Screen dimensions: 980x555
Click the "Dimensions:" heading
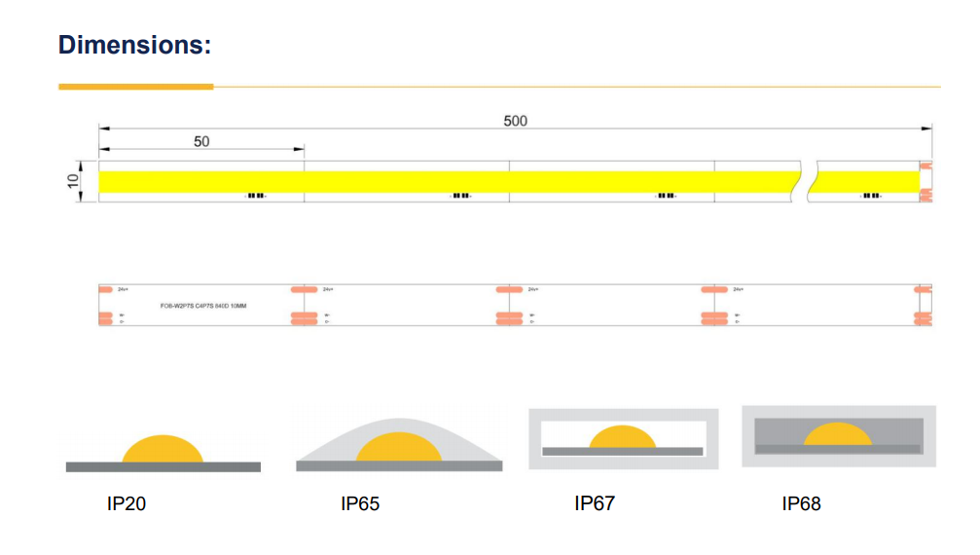point(134,45)
